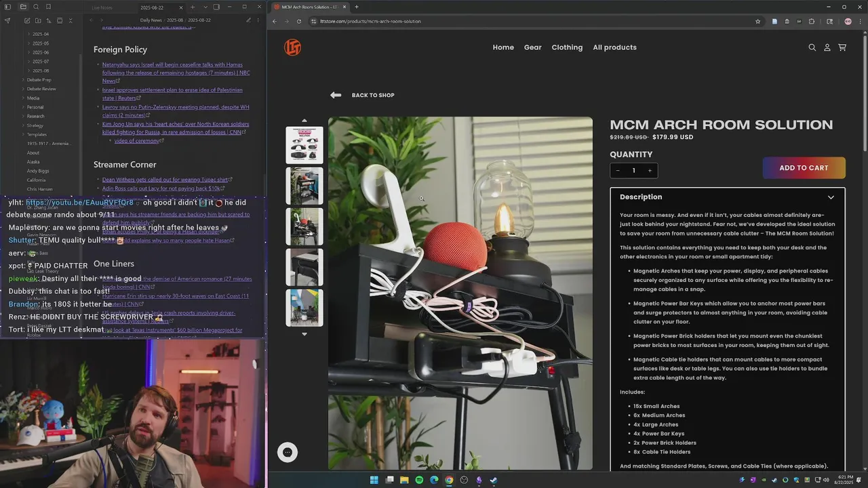The height and width of the screenshot is (488, 868).
Task: Collapse the Description section chevron
Action: [x=831, y=197]
